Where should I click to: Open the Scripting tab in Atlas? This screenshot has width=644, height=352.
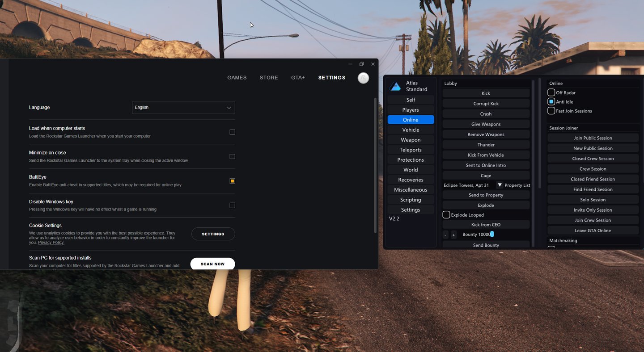(x=411, y=200)
